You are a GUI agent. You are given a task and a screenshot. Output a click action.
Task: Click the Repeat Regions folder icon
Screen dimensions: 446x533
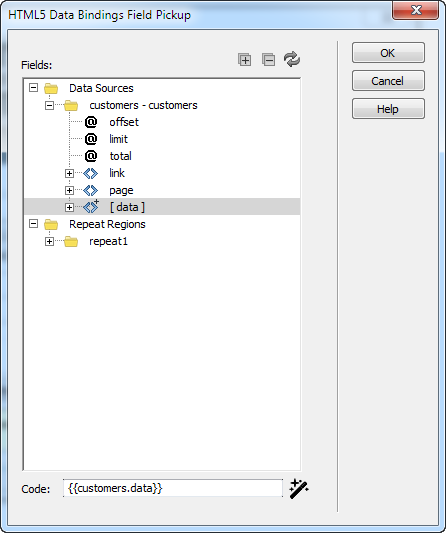coord(51,224)
